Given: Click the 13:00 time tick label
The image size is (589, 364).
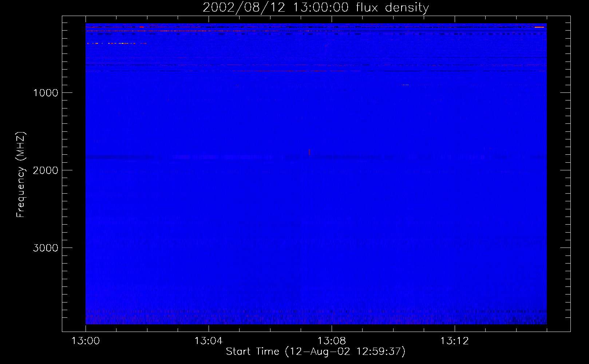Looking at the screenshot, I should [86, 341].
